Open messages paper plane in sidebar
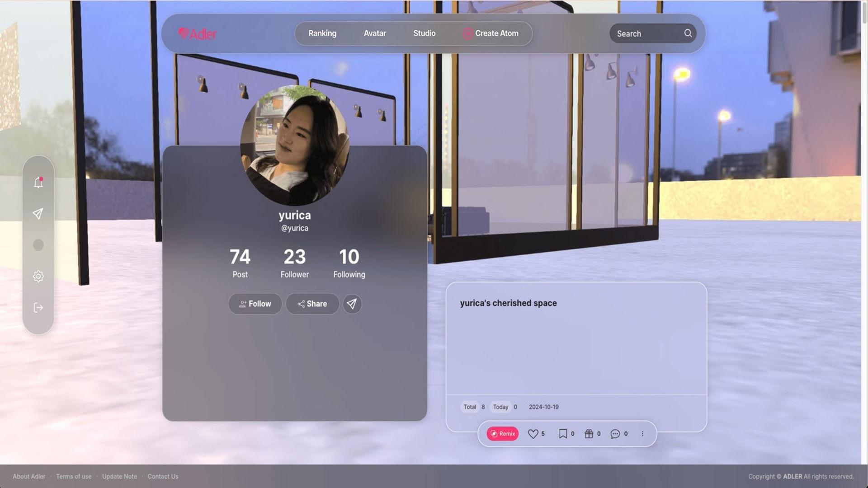This screenshot has width=868, height=488. (x=38, y=214)
